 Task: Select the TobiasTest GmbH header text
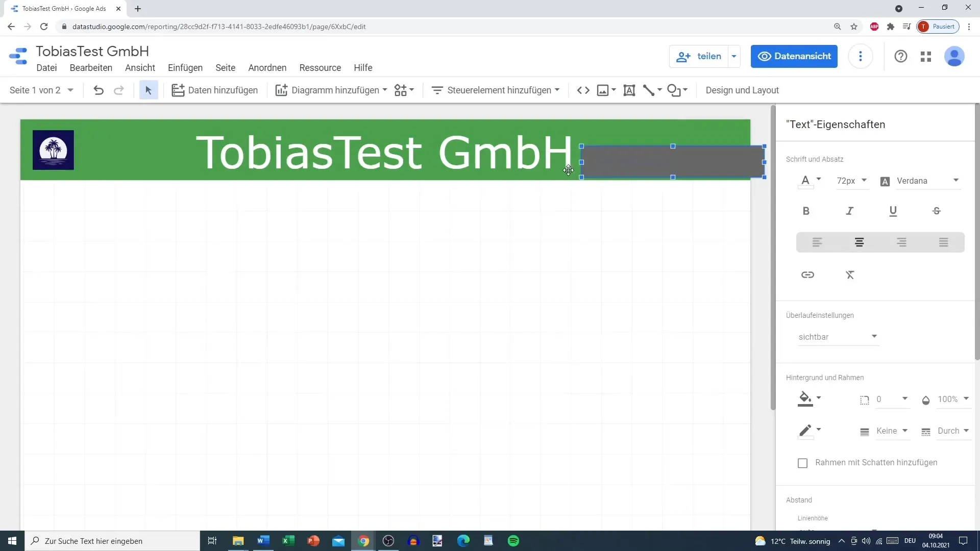tap(384, 152)
